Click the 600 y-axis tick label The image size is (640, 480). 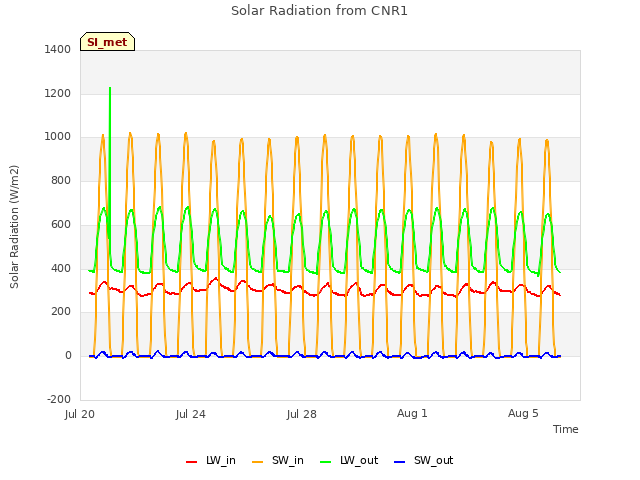click(x=61, y=224)
